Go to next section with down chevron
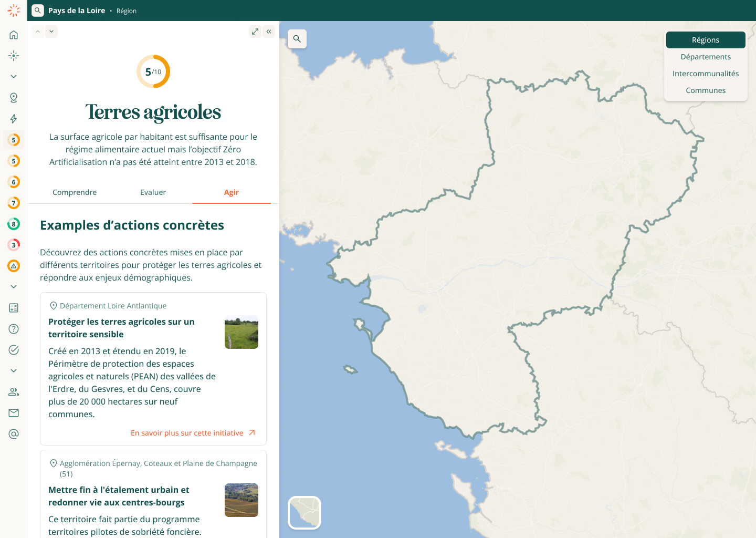 [x=51, y=32]
